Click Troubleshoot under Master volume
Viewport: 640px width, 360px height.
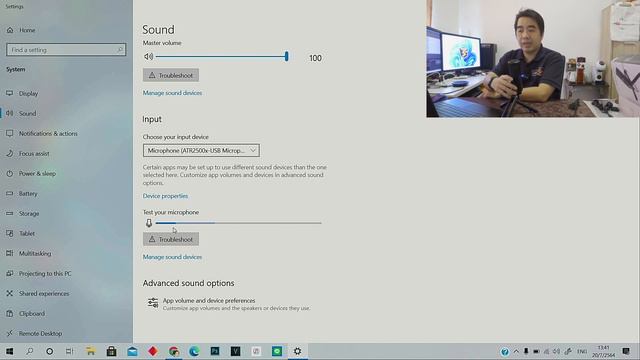coord(171,75)
